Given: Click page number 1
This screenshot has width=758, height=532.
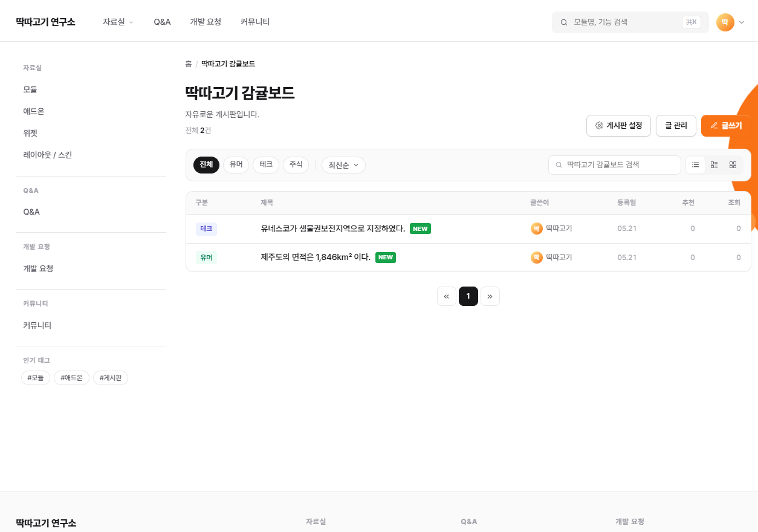Looking at the screenshot, I should coord(468,296).
